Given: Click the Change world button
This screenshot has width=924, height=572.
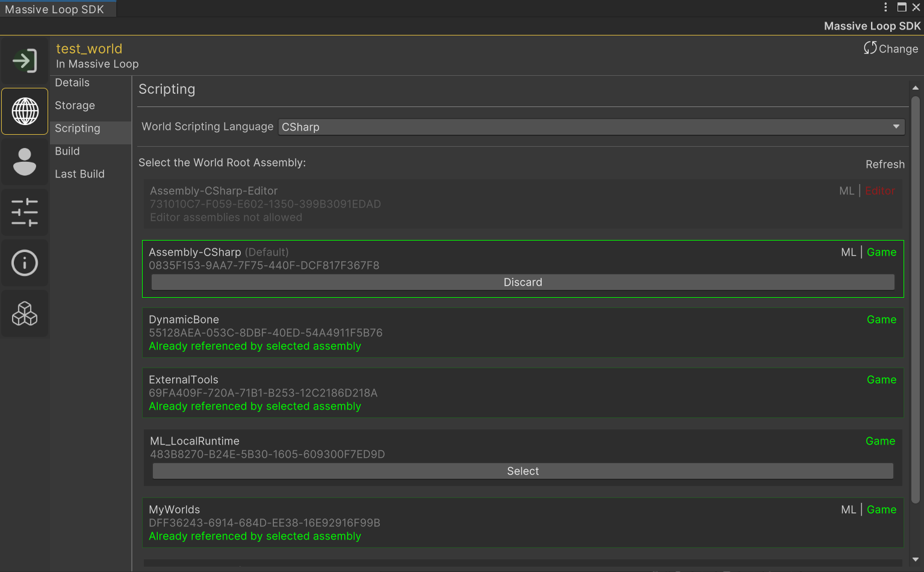Looking at the screenshot, I should coord(891,49).
